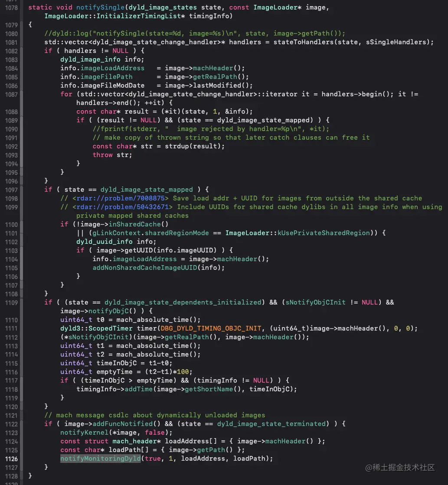Click line number 1126 in the gutter

click(11, 459)
